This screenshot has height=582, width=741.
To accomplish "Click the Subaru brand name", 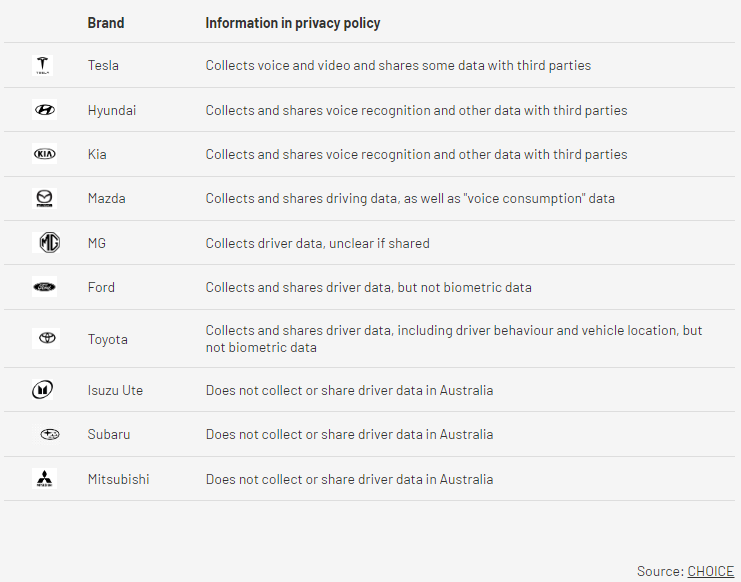I will pos(109,434).
